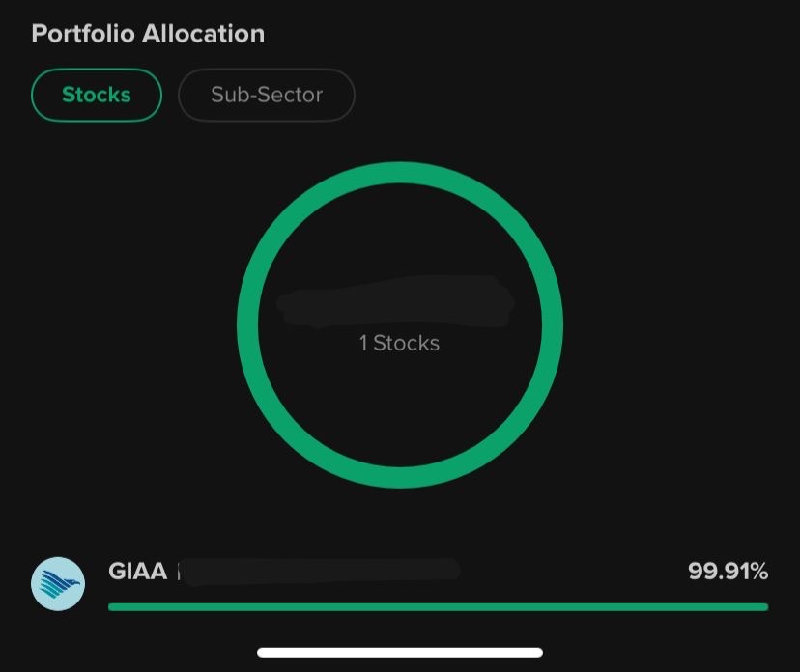The image size is (800, 672).
Task: Click the number "1" in the donut center
Action: coord(363,343)
